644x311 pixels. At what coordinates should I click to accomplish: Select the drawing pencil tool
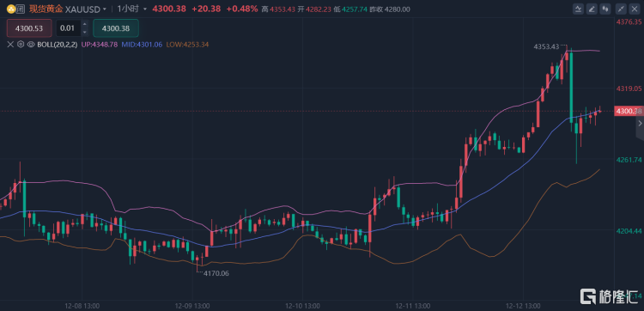(592, 9)
